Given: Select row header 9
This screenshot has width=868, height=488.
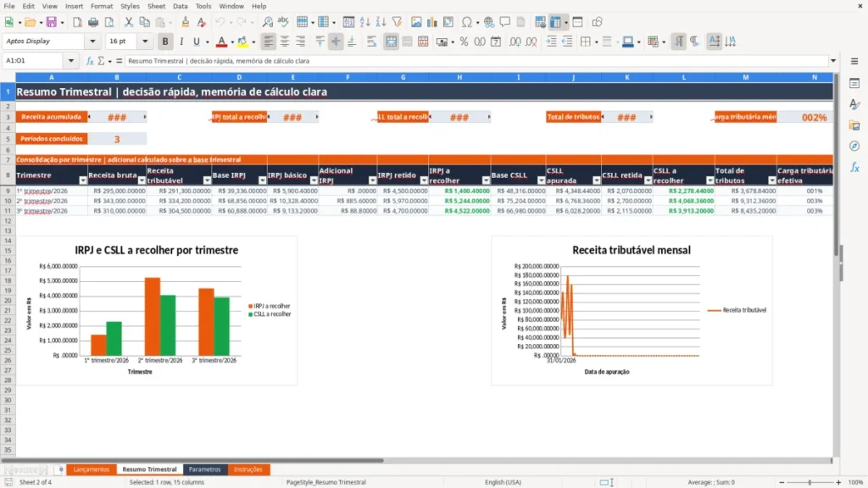Looking at the screenshot, I should coord(8,191).
